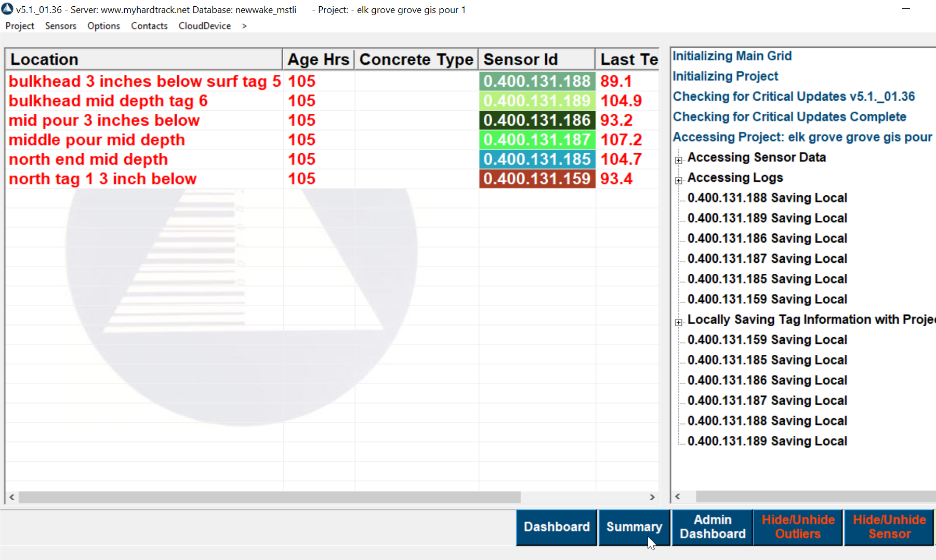Image resolution: width=936 pixels, height=560 pixels.
Task: Open the Sensors menu
Action: pyautogui.click(x=61, y=26)
